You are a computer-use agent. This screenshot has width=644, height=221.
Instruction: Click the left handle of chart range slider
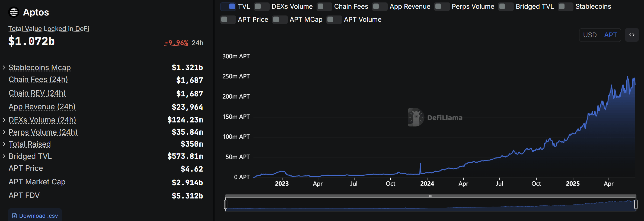click(x=226, y=204)
